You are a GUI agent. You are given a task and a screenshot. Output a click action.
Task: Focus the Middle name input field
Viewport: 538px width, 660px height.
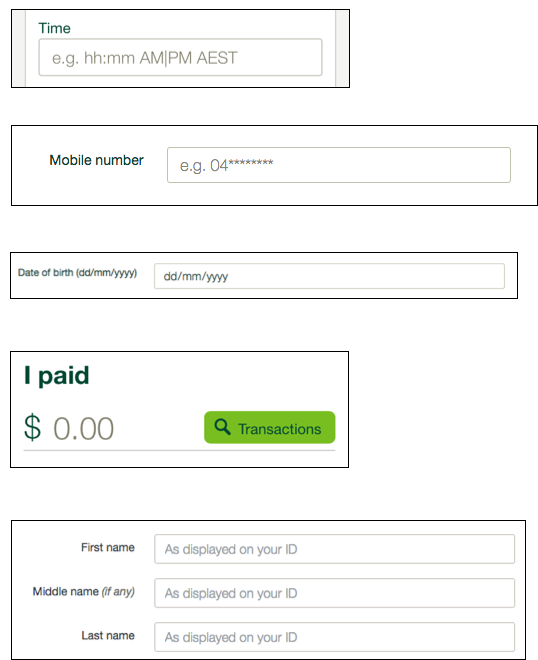[x=335, y=593]
